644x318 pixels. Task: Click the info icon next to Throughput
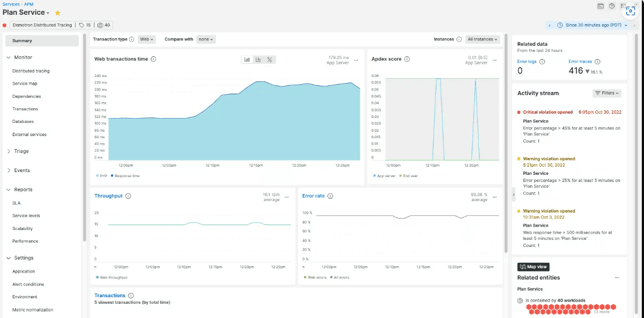pos(128,196)
